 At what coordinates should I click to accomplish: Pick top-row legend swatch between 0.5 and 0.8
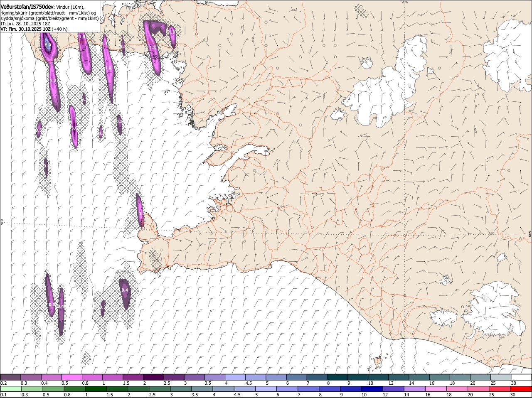[72, 377]
